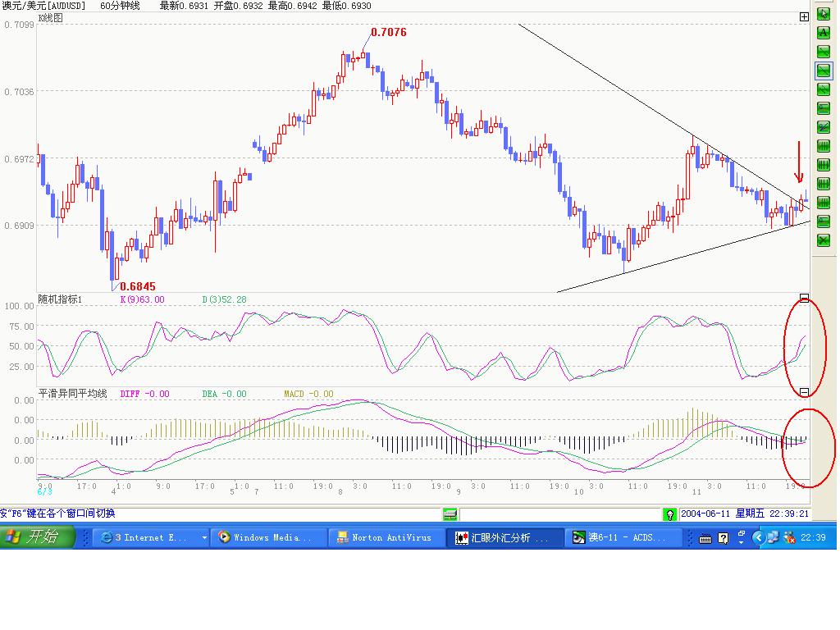
Task: Collapse the 平滑异同平均线 MACD panel
Action: tap(804, 392)
